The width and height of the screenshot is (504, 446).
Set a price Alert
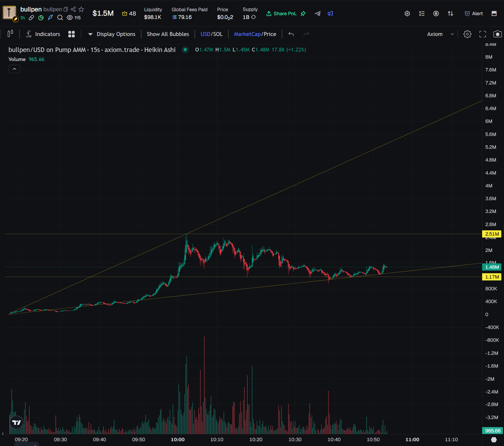click(474, 13)
